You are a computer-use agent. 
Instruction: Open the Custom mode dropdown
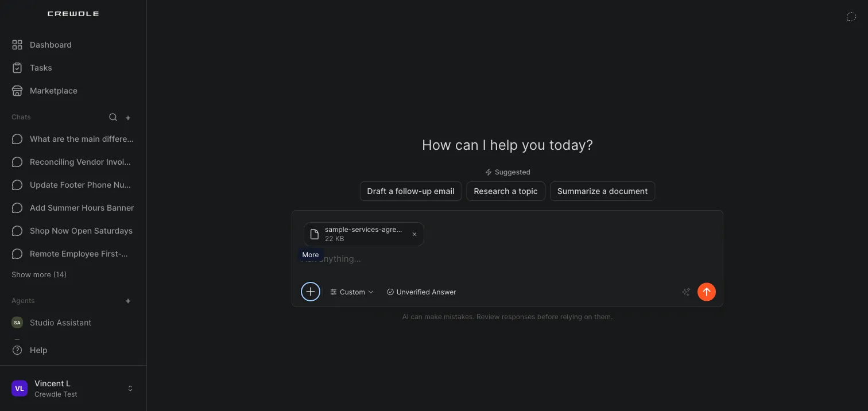(x=352, y=292)
